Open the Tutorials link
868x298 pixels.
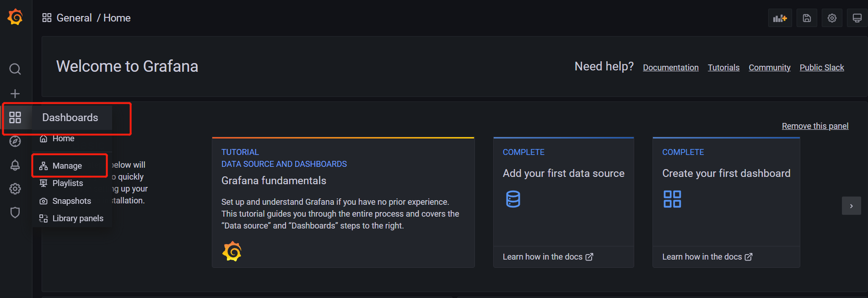click(x=723, y=68)
